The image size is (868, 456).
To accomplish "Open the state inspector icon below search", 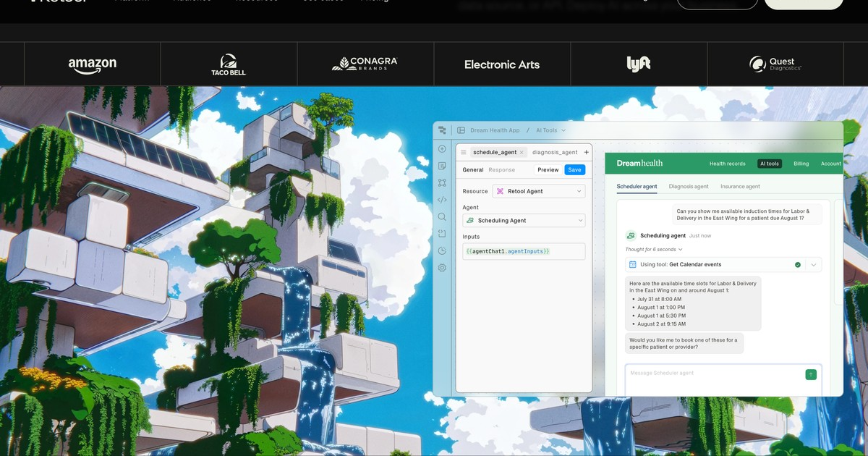I will [x=442, y=234].
